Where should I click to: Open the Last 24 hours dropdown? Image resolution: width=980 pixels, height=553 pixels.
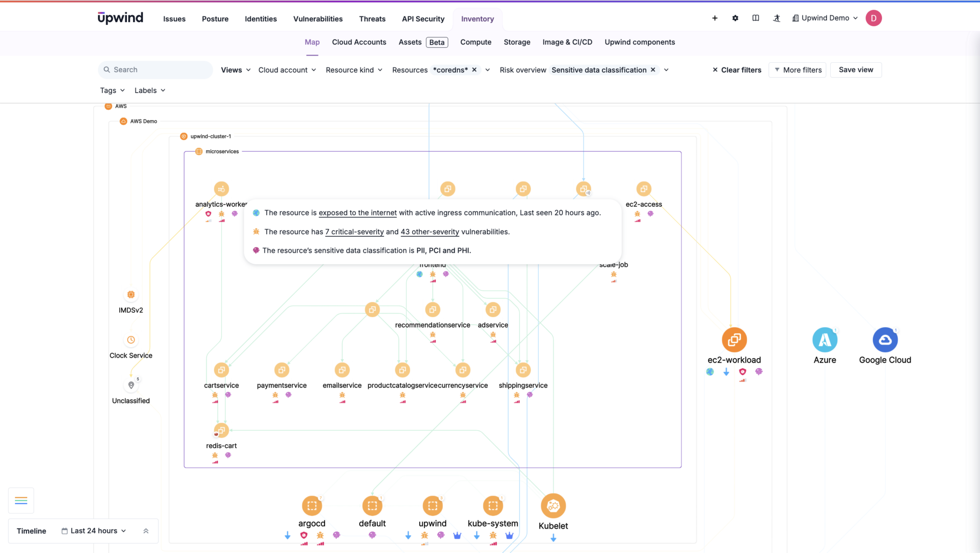point(94,531)
